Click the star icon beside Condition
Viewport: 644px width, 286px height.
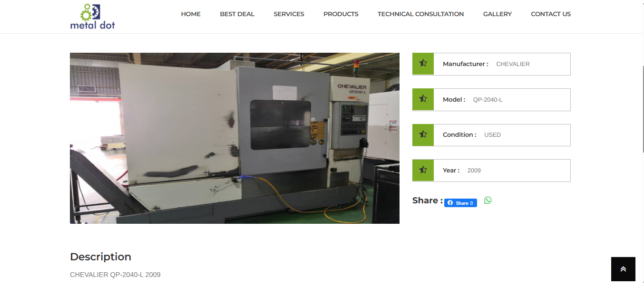422,135
